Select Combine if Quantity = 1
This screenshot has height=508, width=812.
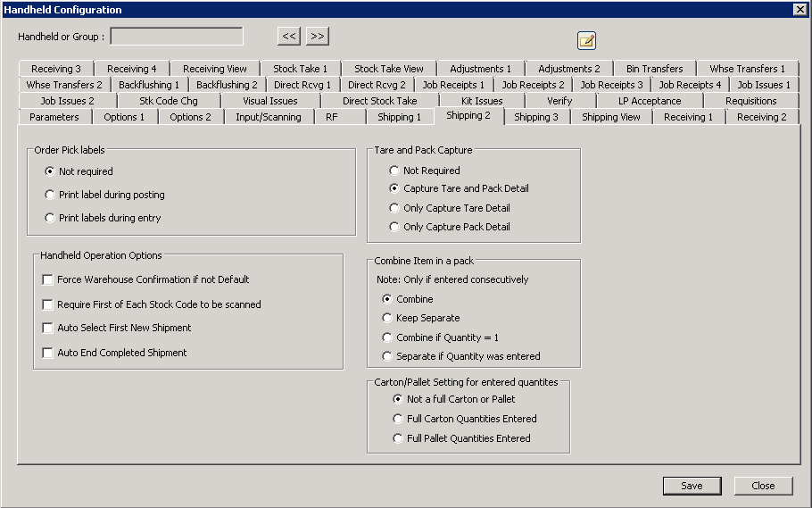point(387,337)
